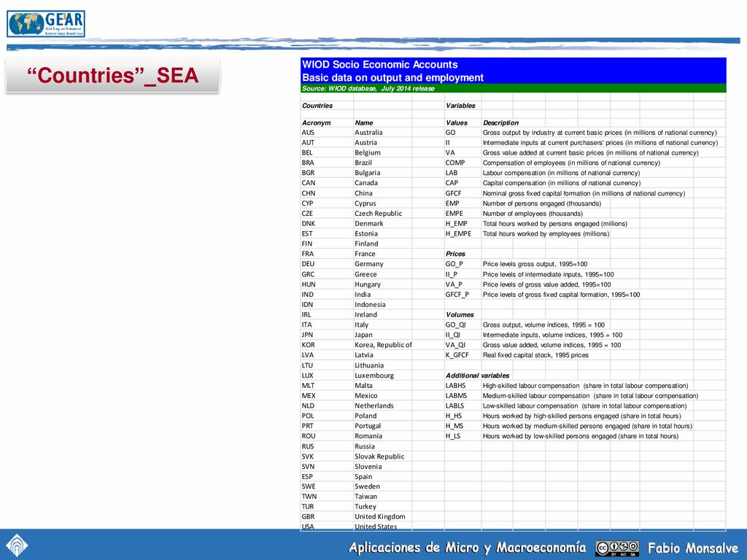Select 'Real fixed capital stock, 1995 prices' description

tap(535, 355)
